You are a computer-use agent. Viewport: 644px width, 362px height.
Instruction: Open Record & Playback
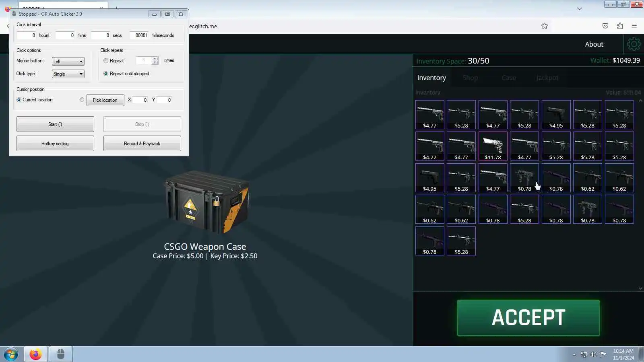[142, 144]
